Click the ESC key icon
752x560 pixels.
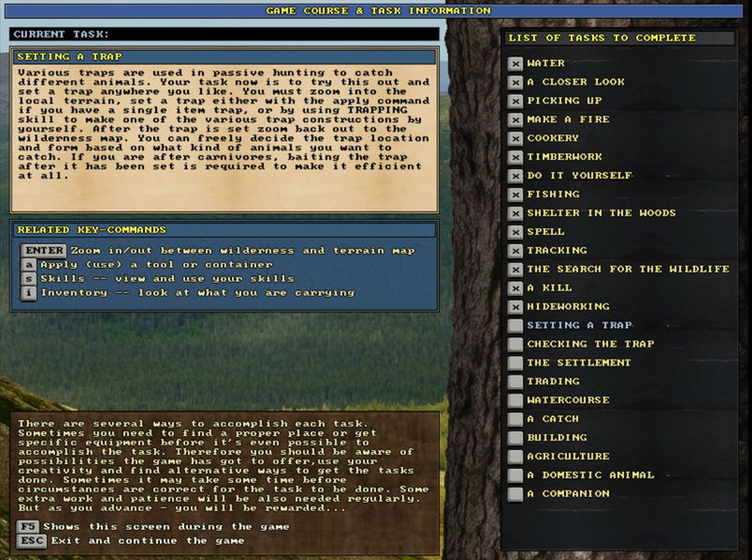pyautogui.click(x=31, y=541)
